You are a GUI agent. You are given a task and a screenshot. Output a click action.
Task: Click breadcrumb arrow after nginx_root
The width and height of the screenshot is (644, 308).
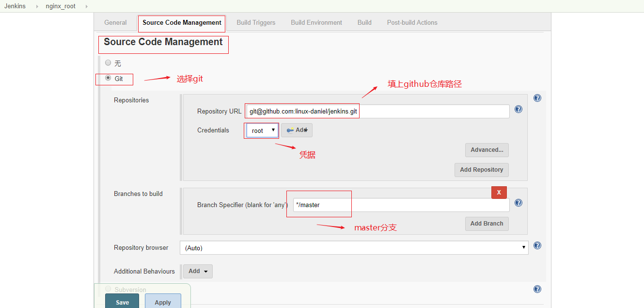point(87,6)
